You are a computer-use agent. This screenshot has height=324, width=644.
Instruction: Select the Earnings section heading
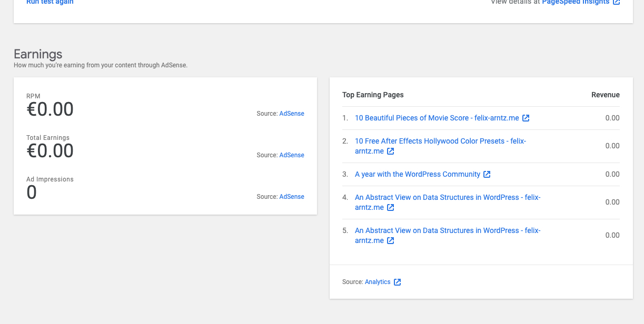[x=38, y=54]
